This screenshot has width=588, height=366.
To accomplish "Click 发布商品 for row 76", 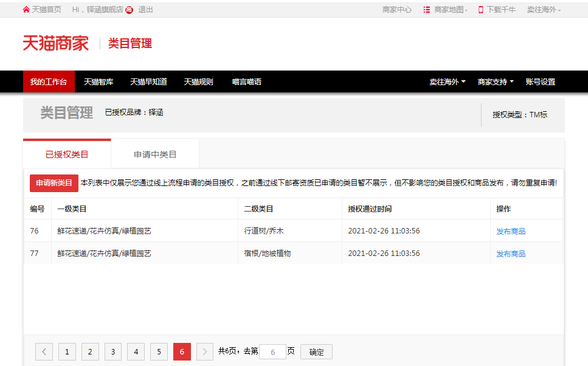I will pos(511,232).
